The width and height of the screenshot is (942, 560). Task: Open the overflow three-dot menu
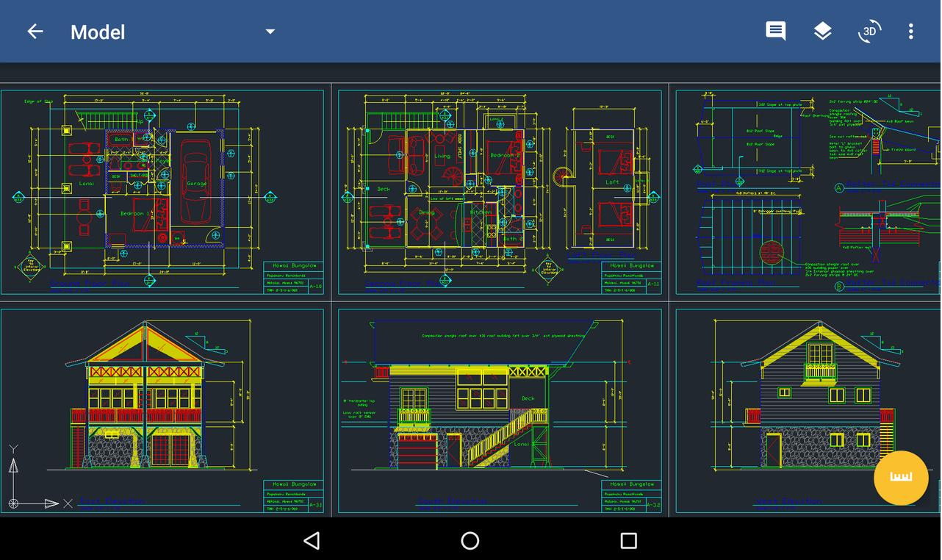tap(911, 31)
